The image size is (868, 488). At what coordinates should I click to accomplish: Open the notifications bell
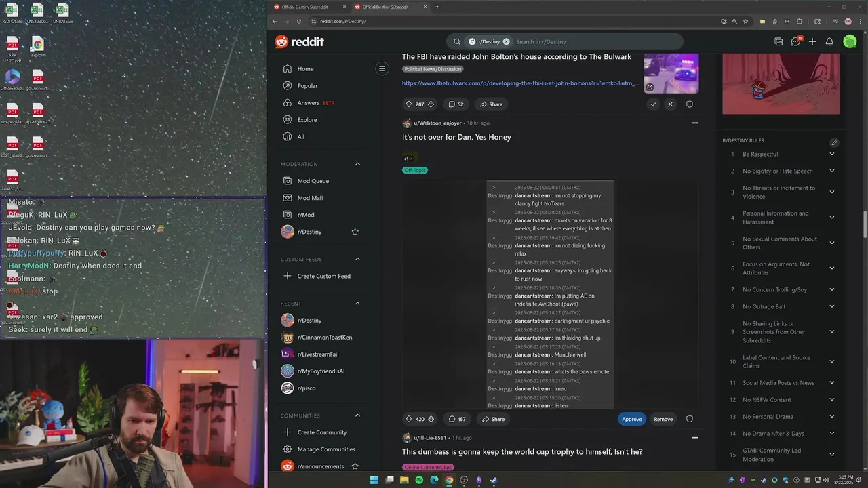coord(829,41)
